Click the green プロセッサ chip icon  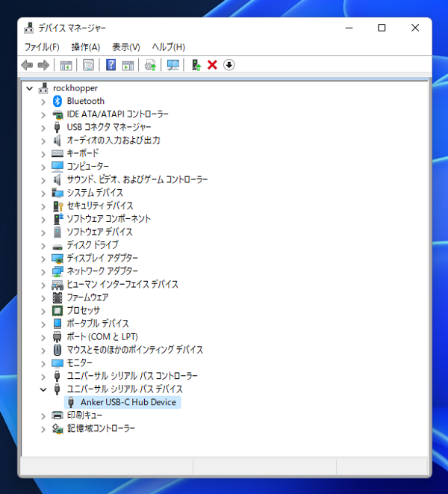pos(57,311)
